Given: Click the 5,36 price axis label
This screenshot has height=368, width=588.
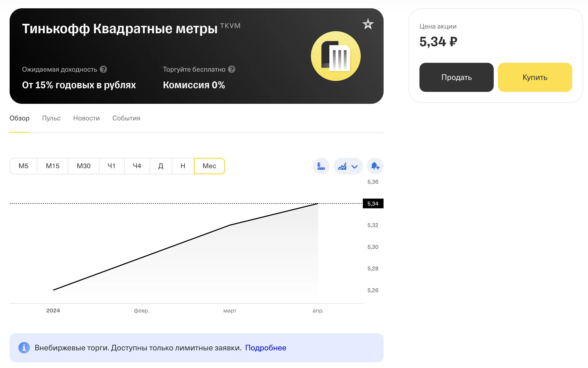Looking at the screenshot, I should tap(373, 182).
